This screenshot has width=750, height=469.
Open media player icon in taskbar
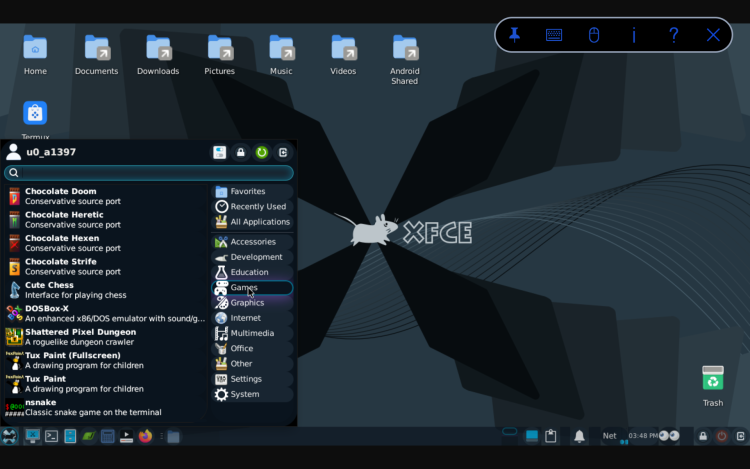click(126, 436)
